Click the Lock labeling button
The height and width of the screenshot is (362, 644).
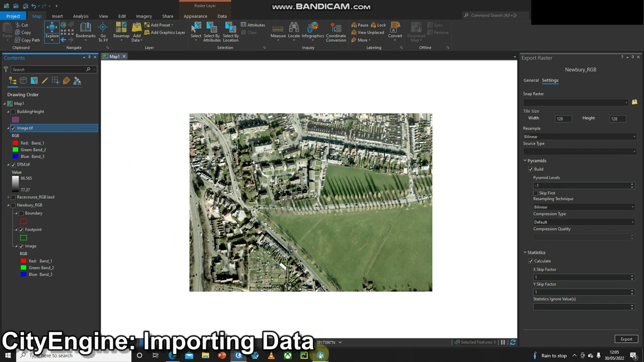pos(378,25)
